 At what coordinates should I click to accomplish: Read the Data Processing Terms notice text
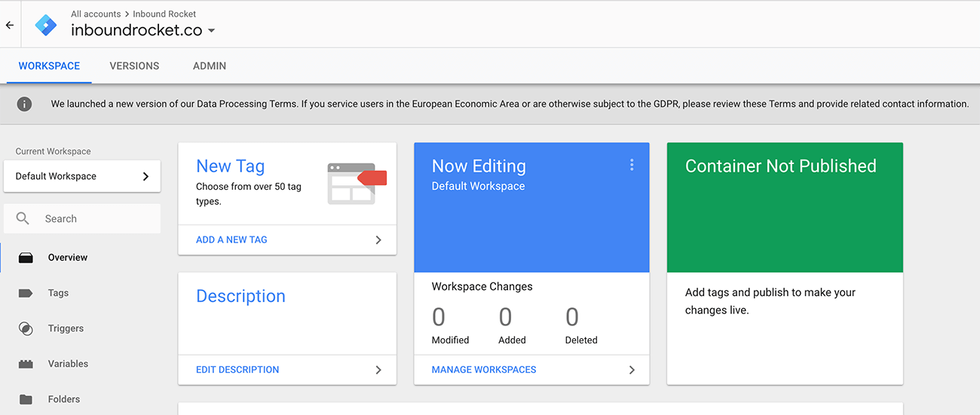point(510,104)
